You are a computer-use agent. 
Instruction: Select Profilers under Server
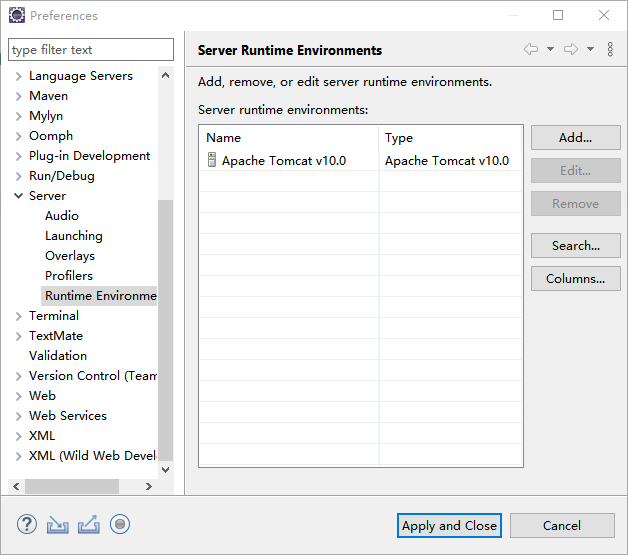point(69,276)
